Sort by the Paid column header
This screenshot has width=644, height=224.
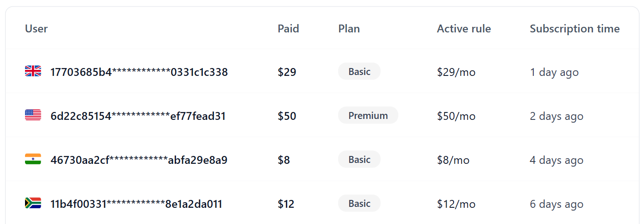(x=288, y=29)
